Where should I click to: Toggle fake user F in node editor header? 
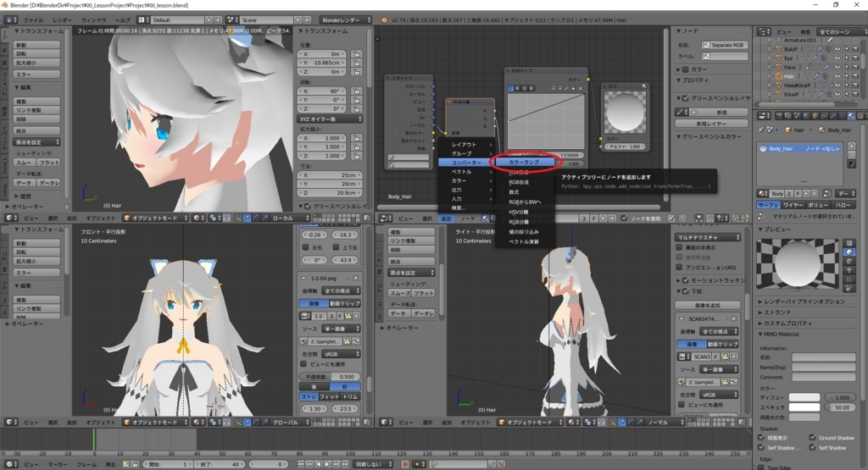point(593,218)
